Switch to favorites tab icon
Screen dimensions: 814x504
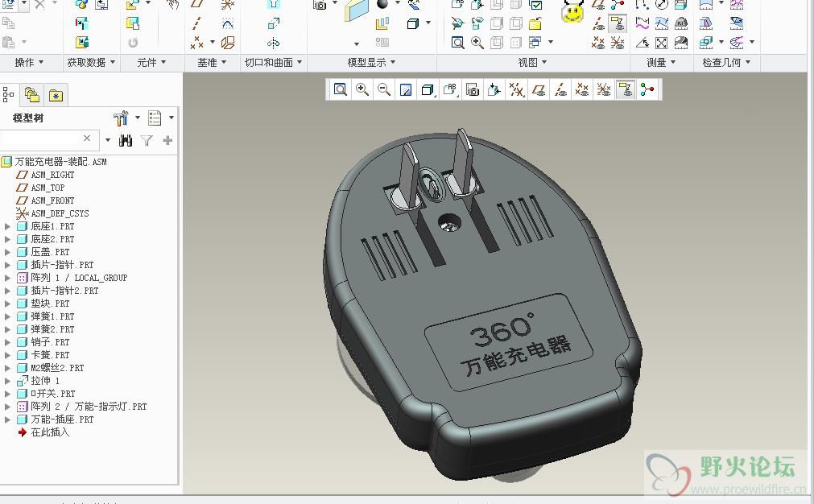pos(56,95)
